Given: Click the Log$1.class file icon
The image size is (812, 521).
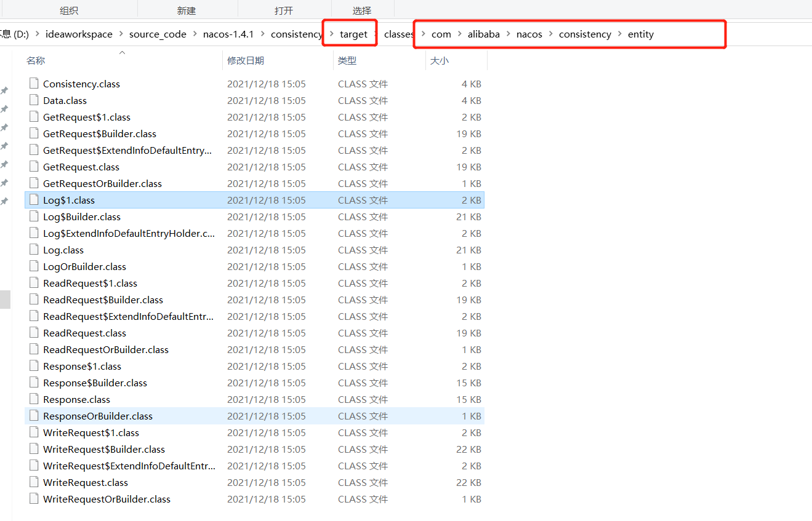Looking at the screenshot, I should click(x=34, y=200).
